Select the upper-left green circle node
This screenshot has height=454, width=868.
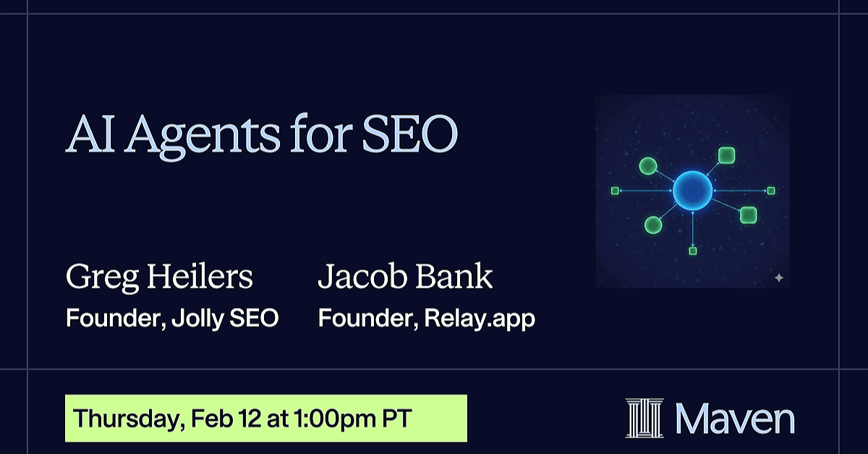[648, 166]
